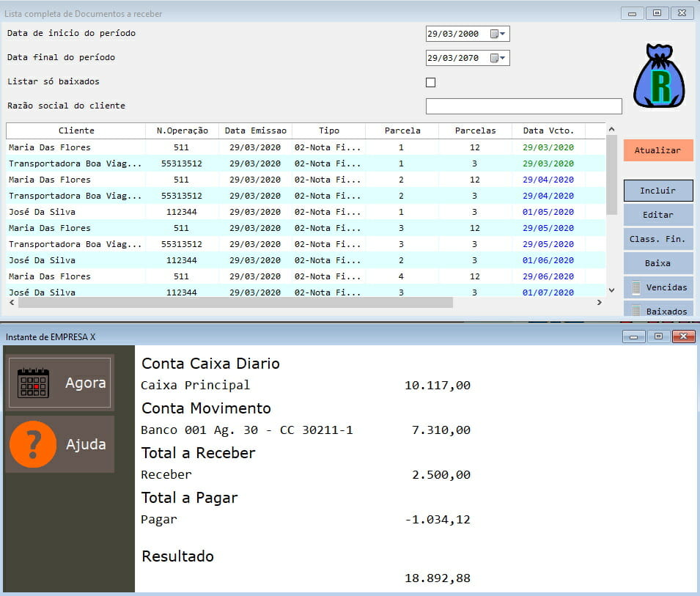Select due date 29/03/2020 in Maria Das Flores row
The image size is (700, 596).
(548, 147)
